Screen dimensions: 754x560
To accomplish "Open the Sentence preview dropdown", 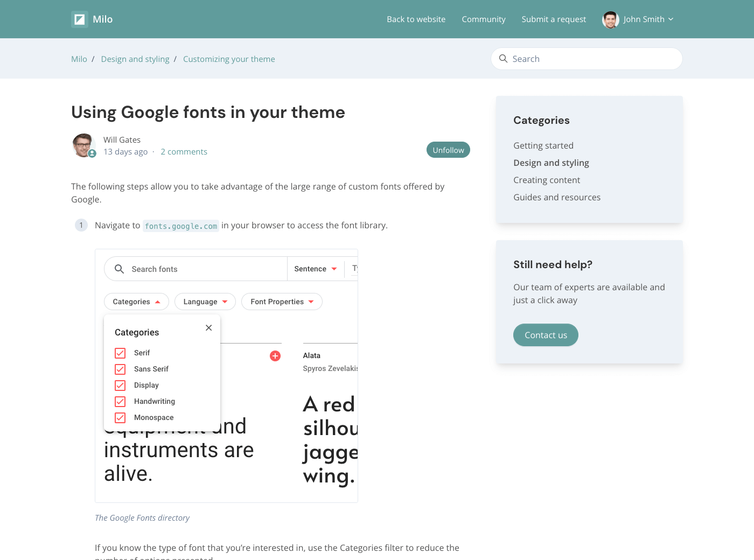I will 315,269.
